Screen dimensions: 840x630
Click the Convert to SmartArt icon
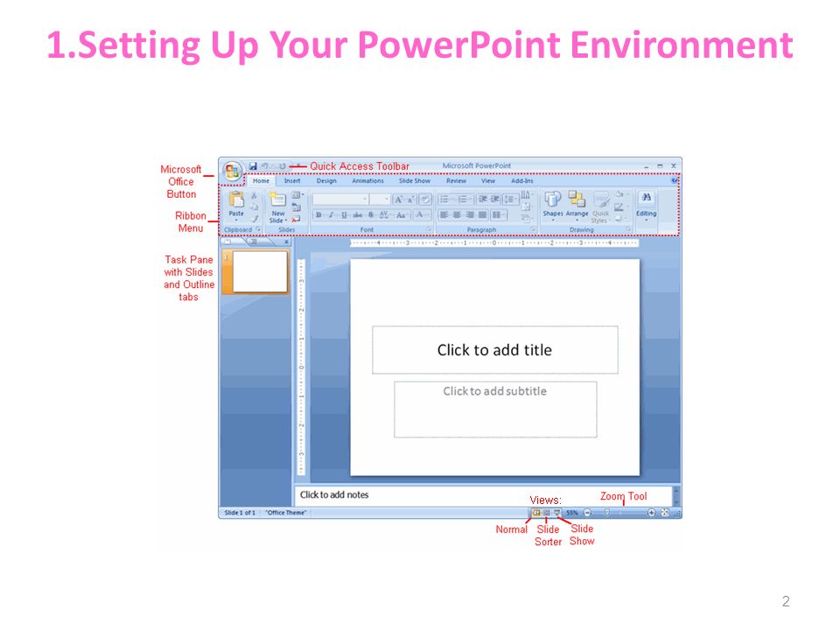pos(526,219)
